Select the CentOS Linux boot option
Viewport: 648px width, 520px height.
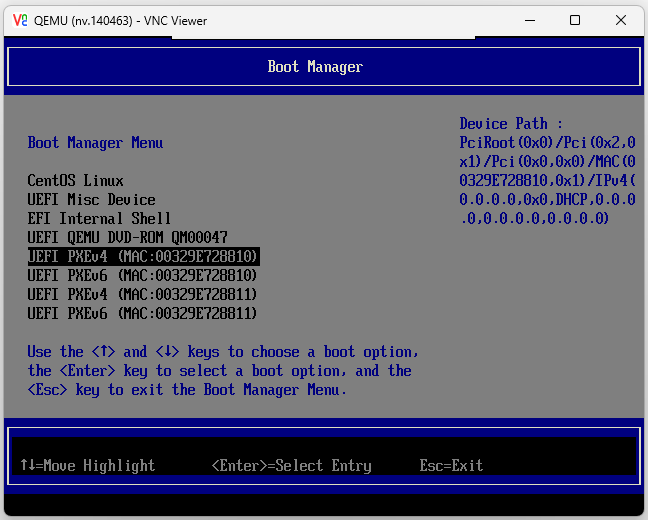(75, 181)
